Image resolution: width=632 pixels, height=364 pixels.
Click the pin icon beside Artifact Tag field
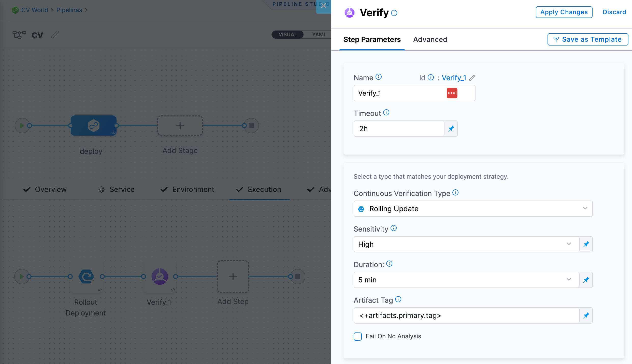tap(586, 315)
